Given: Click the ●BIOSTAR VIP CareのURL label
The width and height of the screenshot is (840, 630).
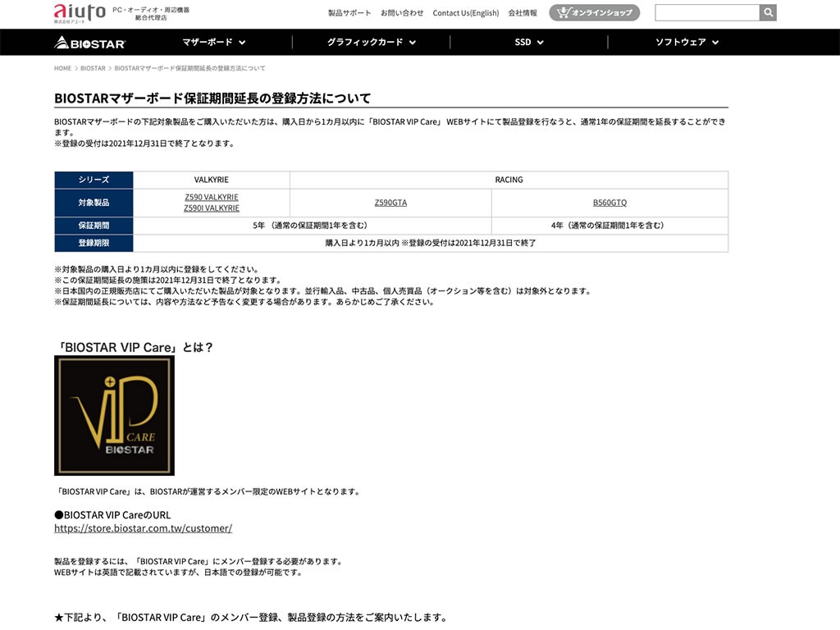Looking at the screenshot, I should pos(112,515).
